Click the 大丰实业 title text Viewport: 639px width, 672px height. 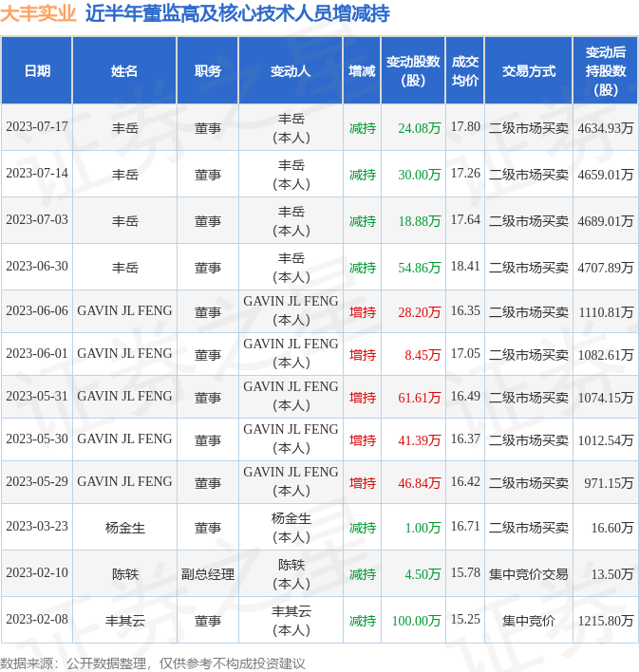pyautogui.click(x=38, y=13)
